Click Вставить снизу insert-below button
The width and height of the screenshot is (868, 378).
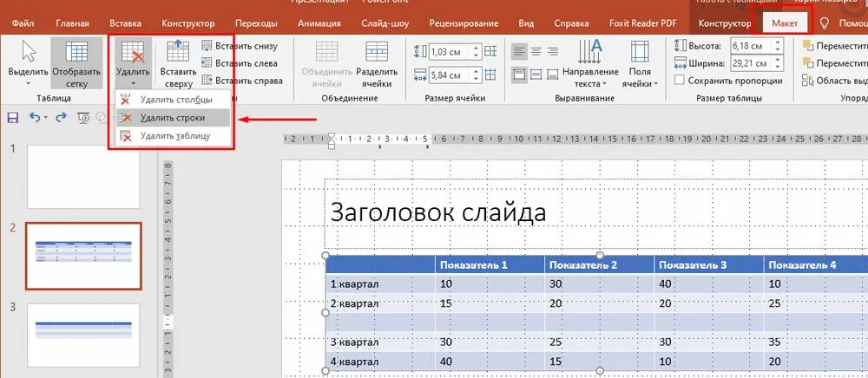pos(240,46)
